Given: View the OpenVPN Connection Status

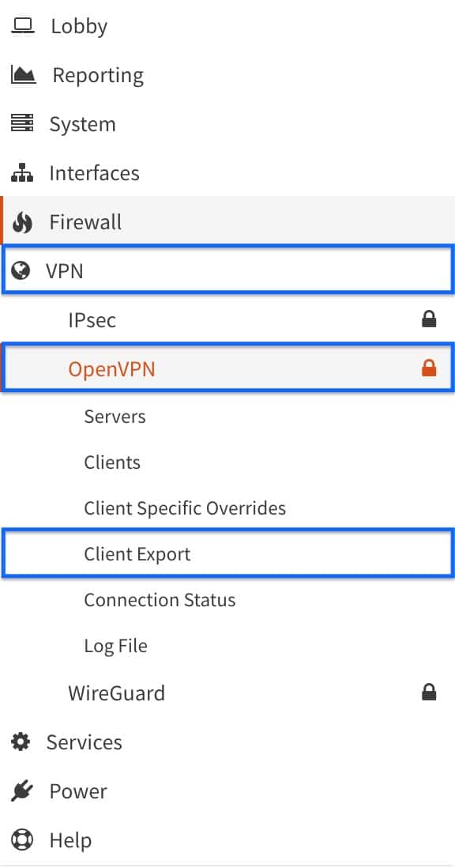Looking at the screenshot, I should 160,599.
